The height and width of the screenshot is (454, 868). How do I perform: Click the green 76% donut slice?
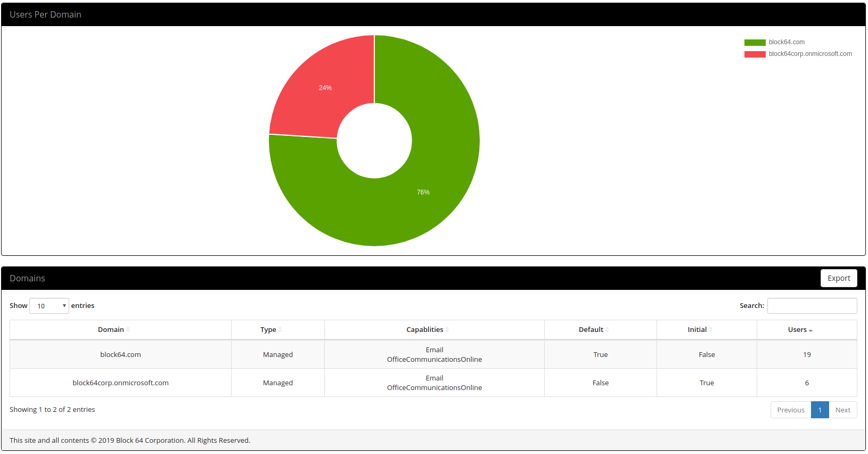tap(423, 192)
